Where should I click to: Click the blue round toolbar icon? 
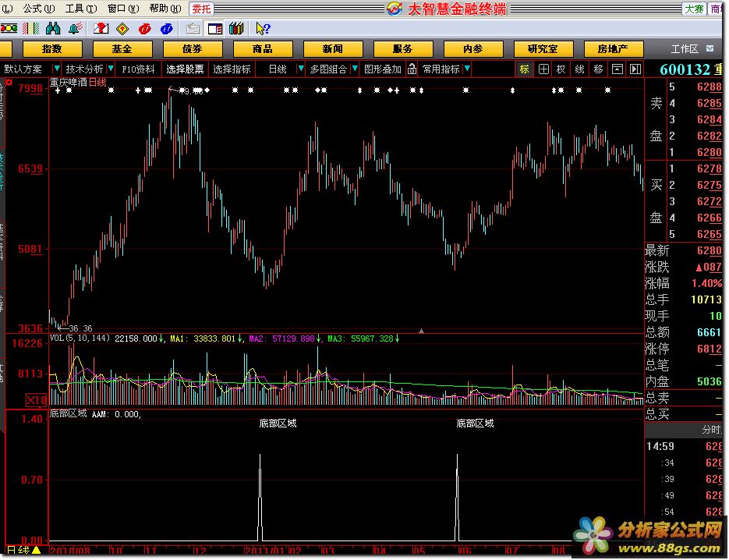[x=166, y=29]
